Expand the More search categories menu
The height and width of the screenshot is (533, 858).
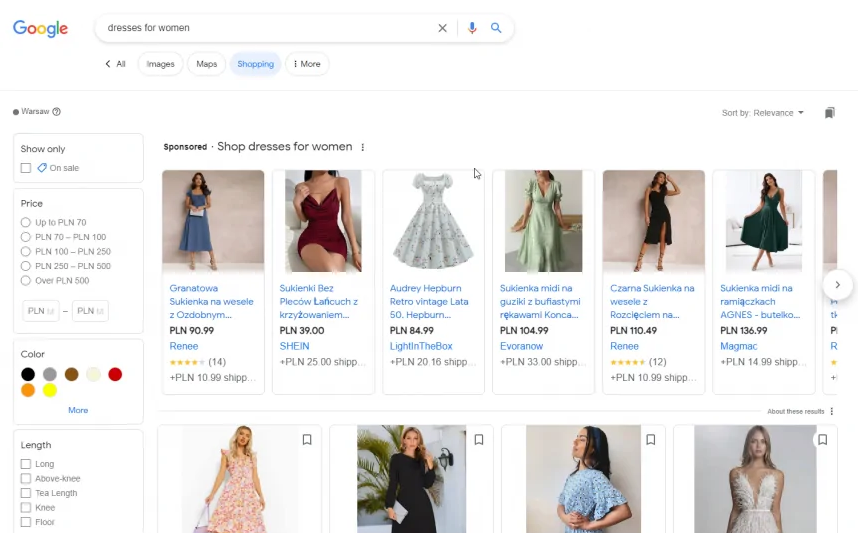307,64
